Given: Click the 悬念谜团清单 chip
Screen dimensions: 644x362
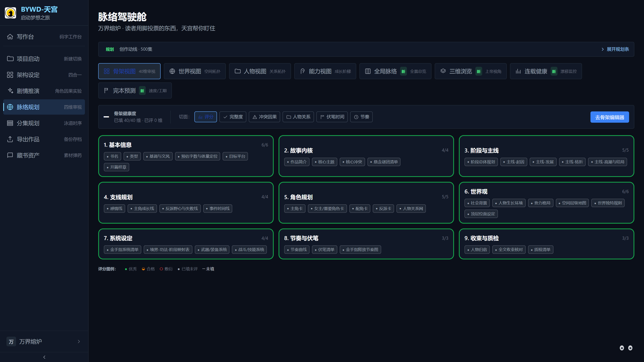Looking at the screenshot, I should click(x=384, y=162).
